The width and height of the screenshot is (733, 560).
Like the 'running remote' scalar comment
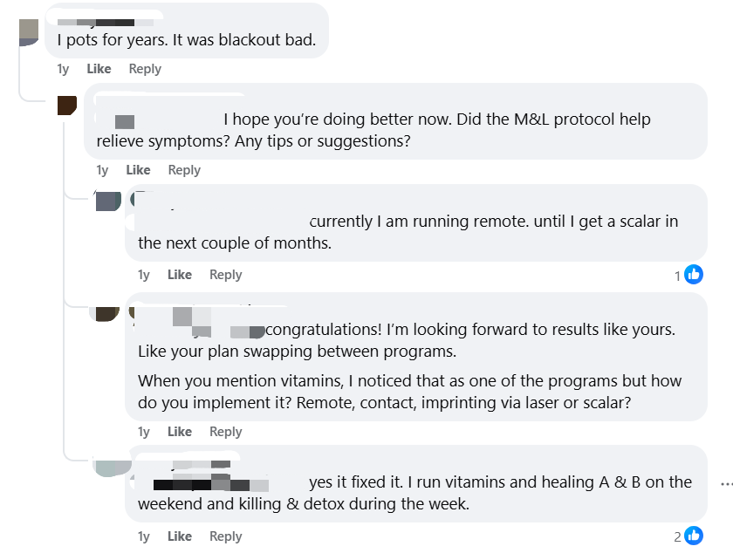click(180, 275)
